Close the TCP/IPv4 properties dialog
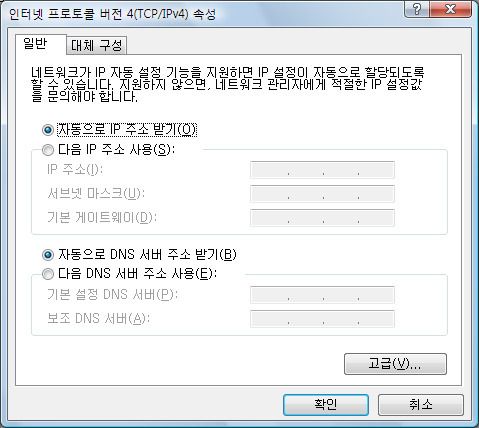Screen dimensions: 479x428 450,9
